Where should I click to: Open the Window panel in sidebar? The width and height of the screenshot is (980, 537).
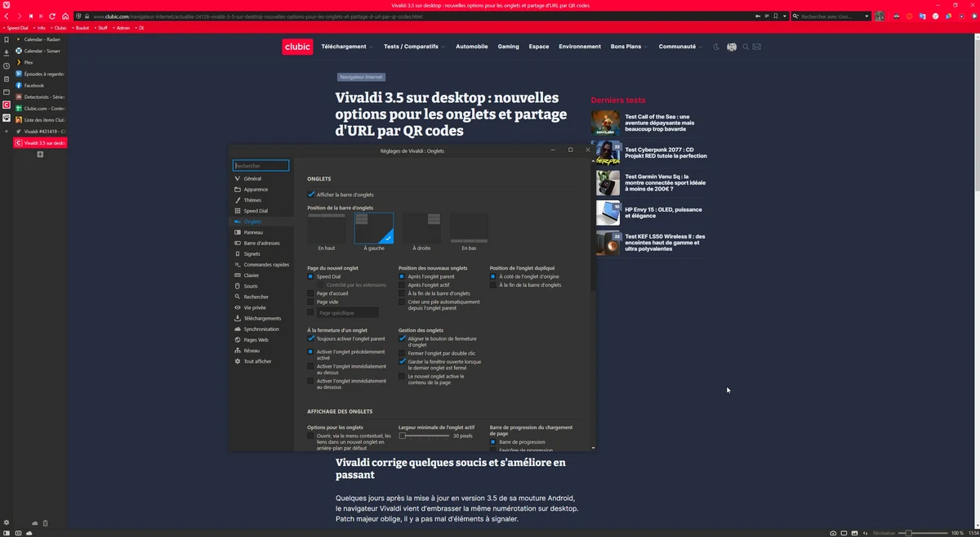point(7,92)
